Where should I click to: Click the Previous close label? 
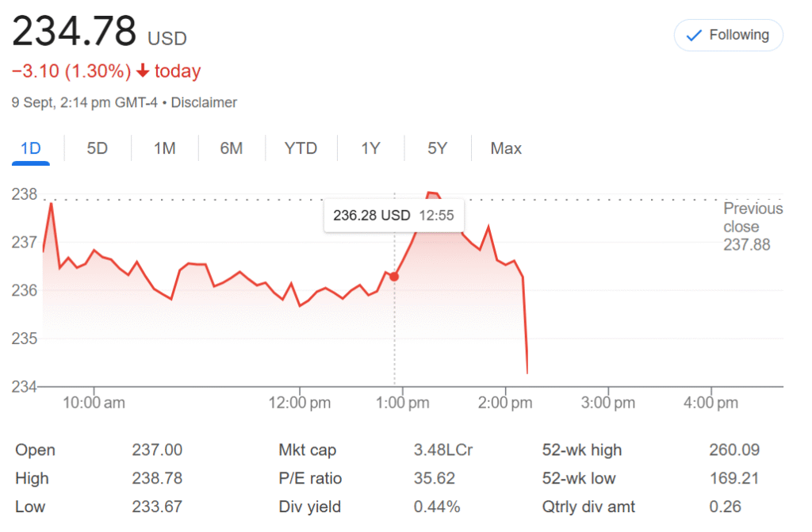752,217
